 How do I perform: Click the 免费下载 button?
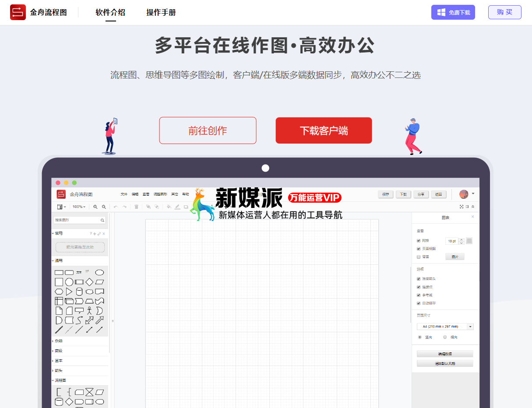[x=453, y=12]
